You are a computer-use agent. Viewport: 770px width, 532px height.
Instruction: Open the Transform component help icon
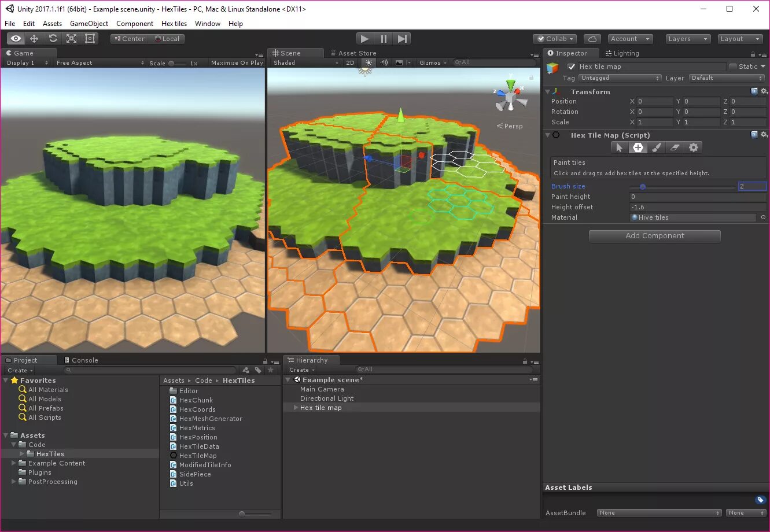[754, 91]
